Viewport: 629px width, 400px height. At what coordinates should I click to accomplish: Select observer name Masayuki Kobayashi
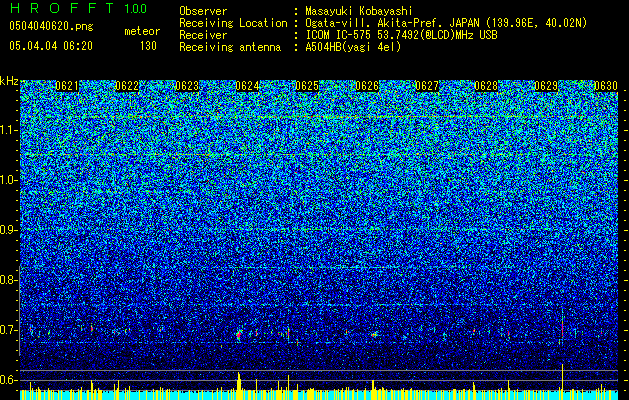click(359, 11)
